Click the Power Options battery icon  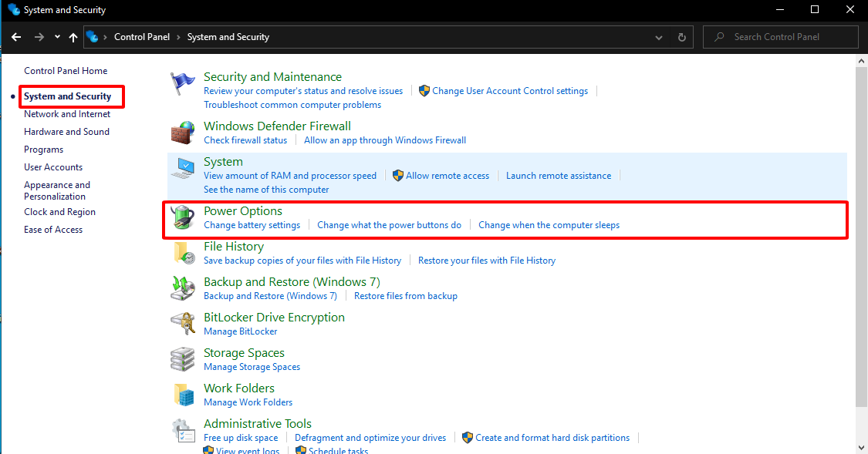point(183,217)
